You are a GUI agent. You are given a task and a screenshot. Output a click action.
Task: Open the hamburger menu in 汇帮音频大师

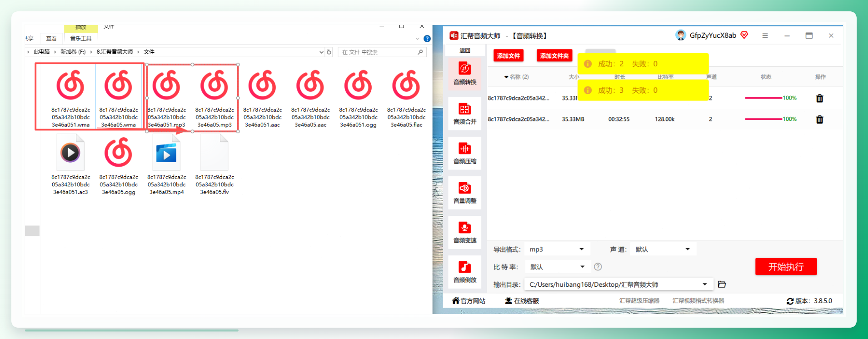[x=765, y=35]
